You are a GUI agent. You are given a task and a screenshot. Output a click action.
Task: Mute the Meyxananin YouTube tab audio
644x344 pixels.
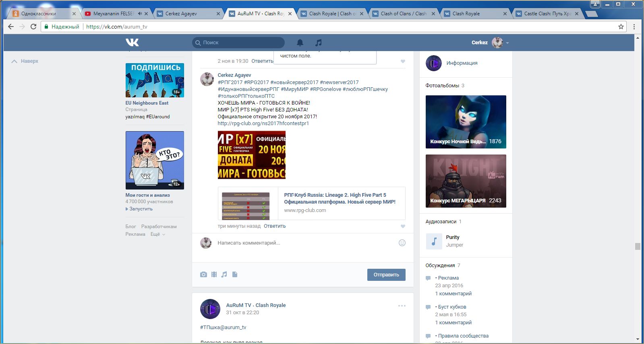click(x=140, y=13)
